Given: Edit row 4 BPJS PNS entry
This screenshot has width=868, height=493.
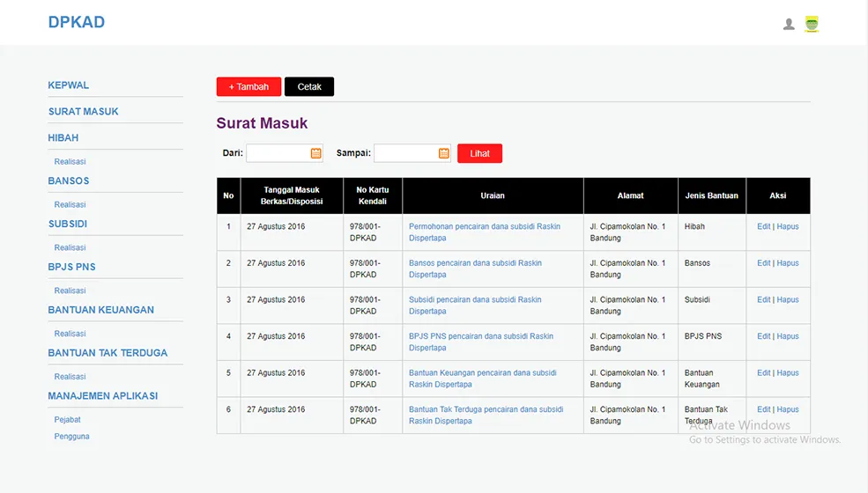Looking at the screenshot, I should pyautogui.click(x=763, y=336).
